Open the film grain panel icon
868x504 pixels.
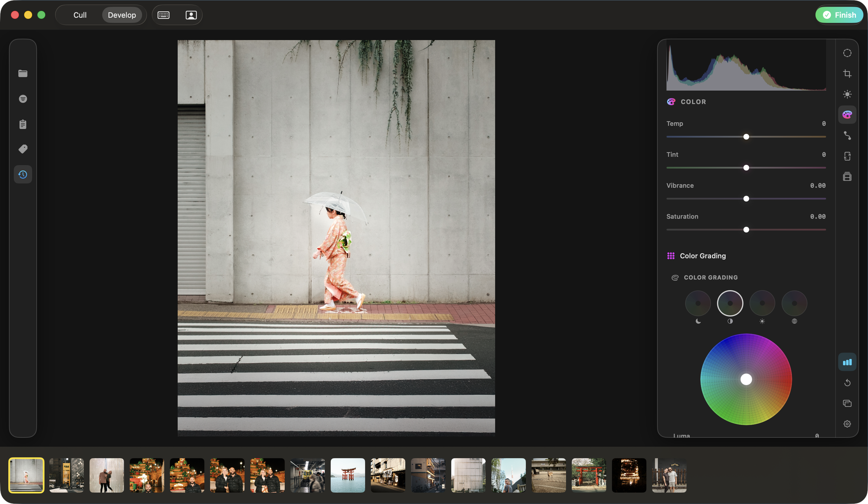tap(847, 177)
